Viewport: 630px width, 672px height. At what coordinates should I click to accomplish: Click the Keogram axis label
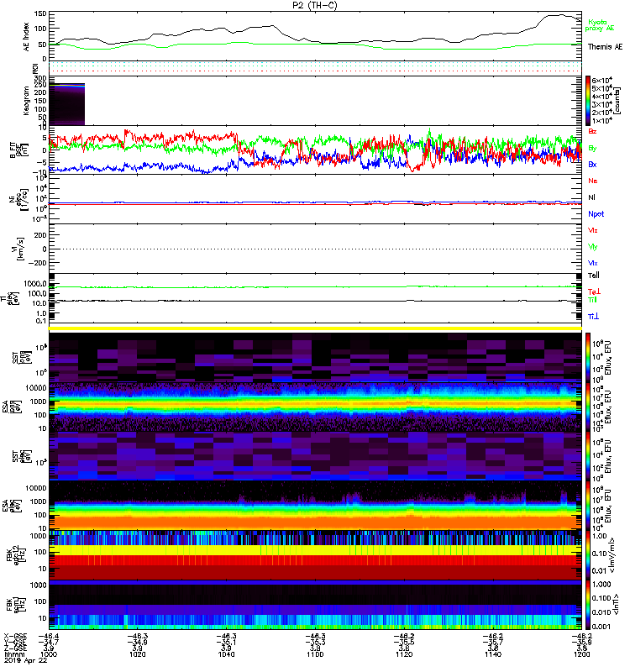point(27,100)
